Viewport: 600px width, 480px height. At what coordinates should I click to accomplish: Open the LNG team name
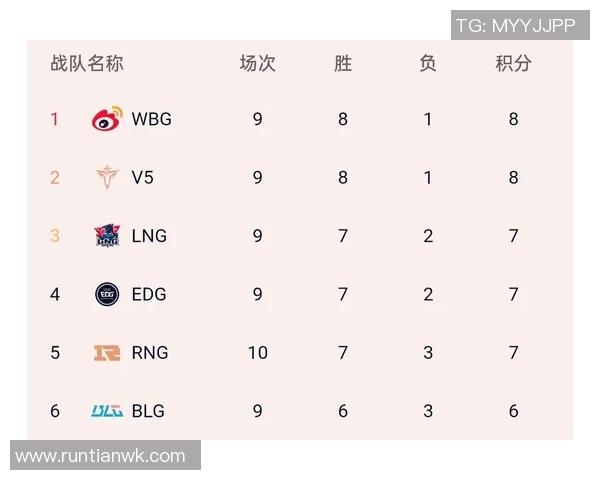click(x=149, y=236)
